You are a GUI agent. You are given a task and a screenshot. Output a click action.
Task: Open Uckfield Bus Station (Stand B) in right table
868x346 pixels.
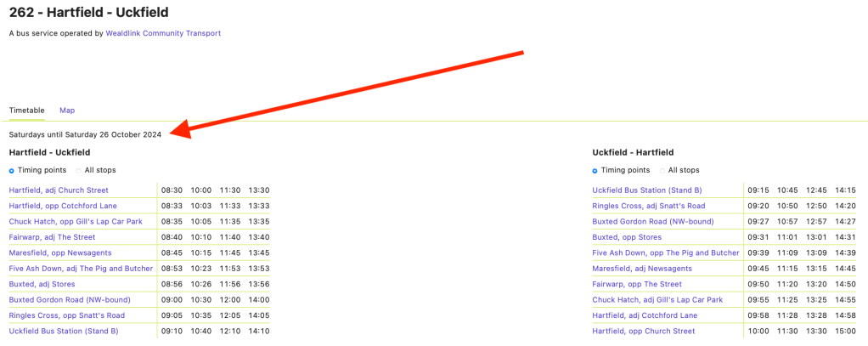(646, 190)
